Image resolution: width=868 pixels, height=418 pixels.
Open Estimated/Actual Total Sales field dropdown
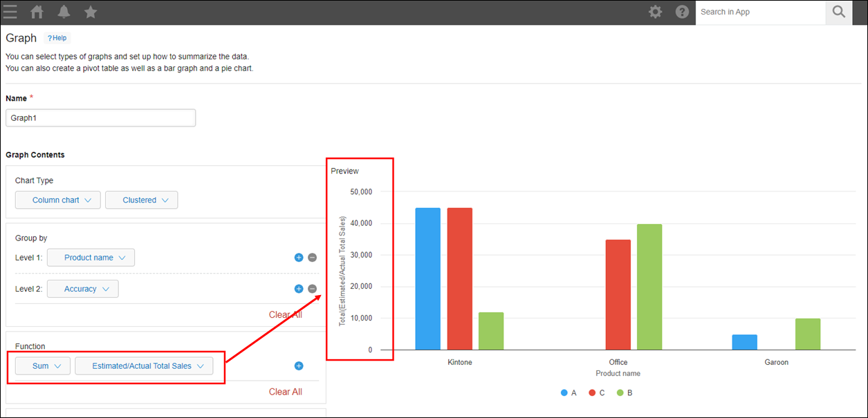(144, 366)
